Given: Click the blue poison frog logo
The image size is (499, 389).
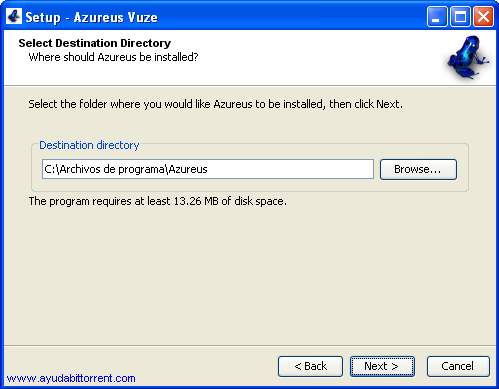Looking at the screenshot, I should [468, 57].
